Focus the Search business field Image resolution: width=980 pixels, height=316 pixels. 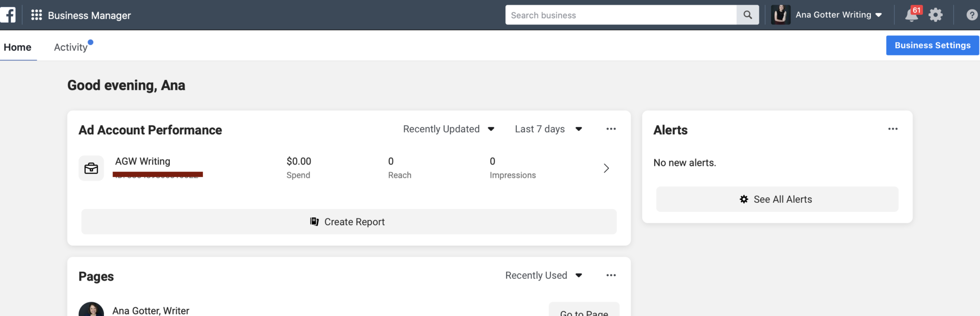621,15
